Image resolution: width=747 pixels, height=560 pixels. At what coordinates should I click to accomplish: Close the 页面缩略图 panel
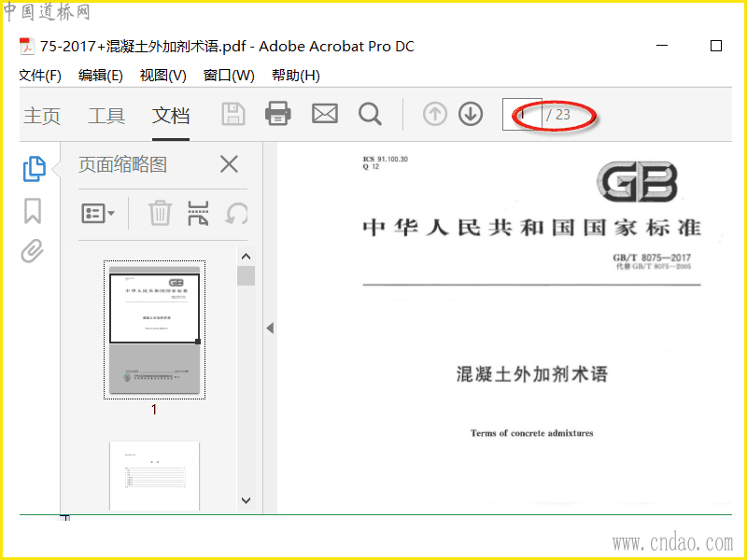coord(229,165)
